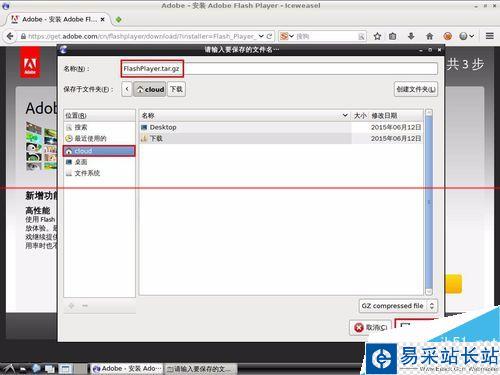Open the downloads arrow icon
The height and width of the screenshot is (375, 500).
pos(411,36)
